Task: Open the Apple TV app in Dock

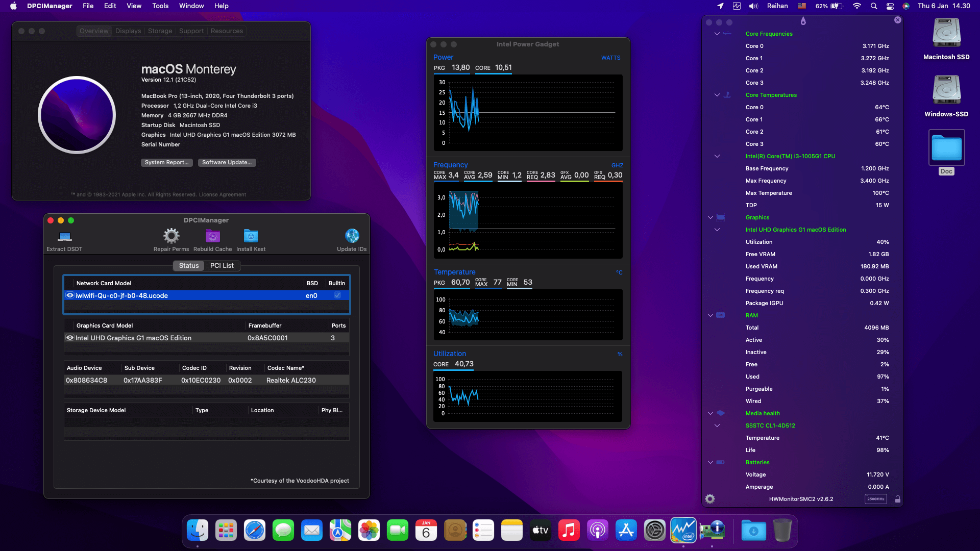Action: [x=541, y=531]
